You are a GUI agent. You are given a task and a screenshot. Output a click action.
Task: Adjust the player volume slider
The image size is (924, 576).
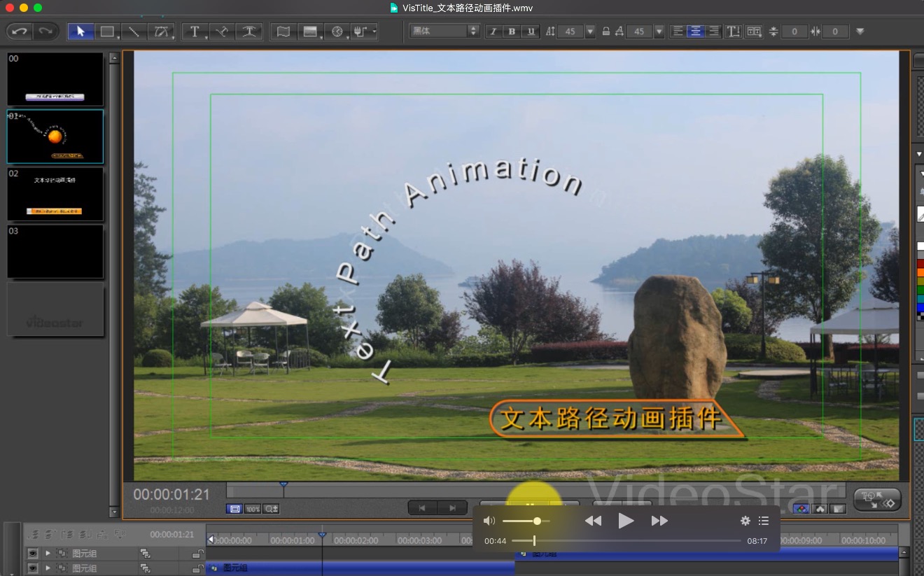(537, 521)
